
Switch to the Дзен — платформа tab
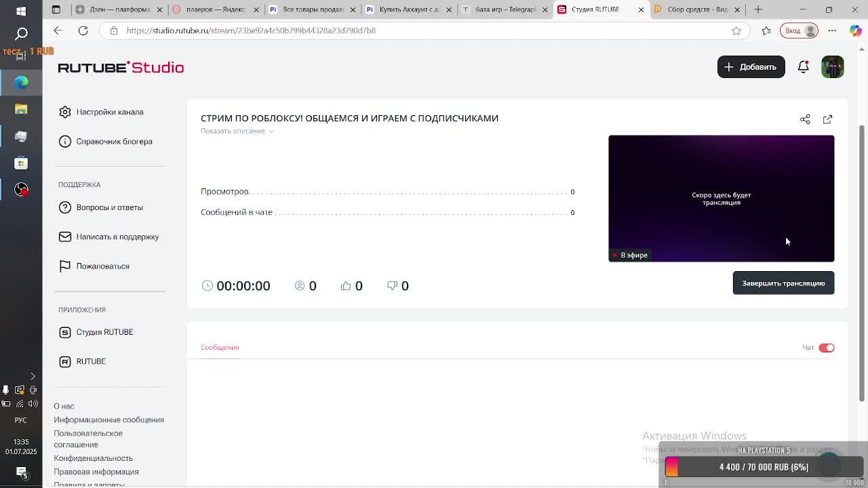(117, 9)
